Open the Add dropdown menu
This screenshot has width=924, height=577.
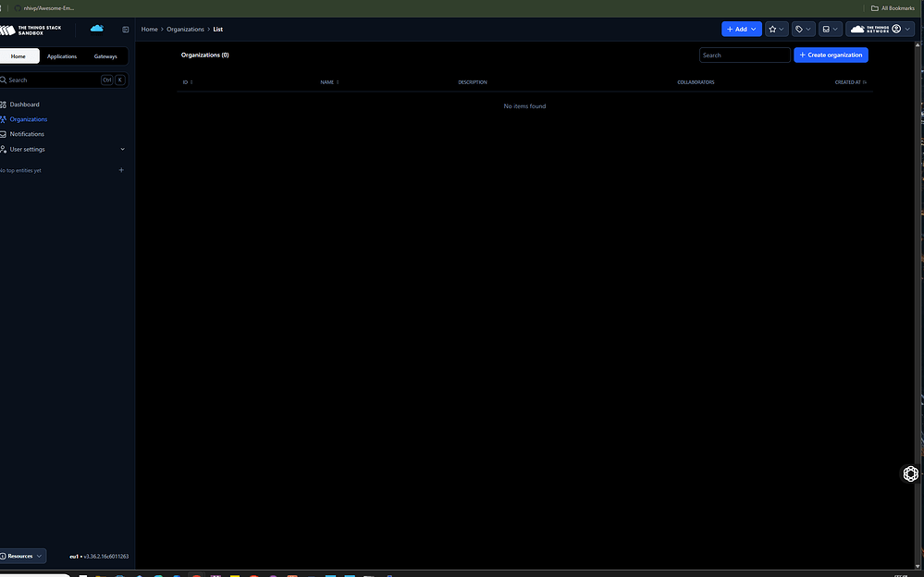tap(741, 29)
